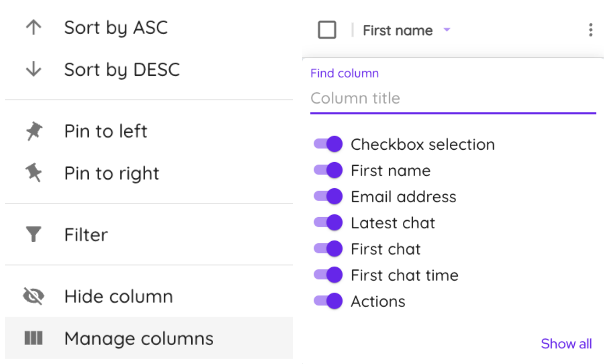Click the pin to left pushpin icon
Viewport: 606px width, 364px height.
33,131
